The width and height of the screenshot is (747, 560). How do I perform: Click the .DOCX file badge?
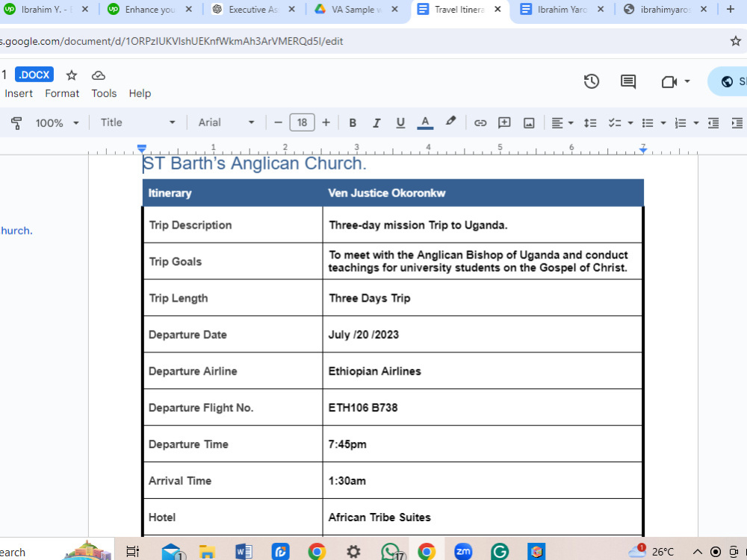(x=34, y=75)
